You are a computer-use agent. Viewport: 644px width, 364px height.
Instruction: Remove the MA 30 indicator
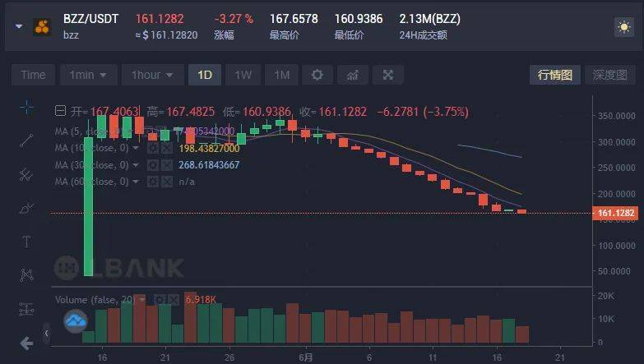click(167, 165)
